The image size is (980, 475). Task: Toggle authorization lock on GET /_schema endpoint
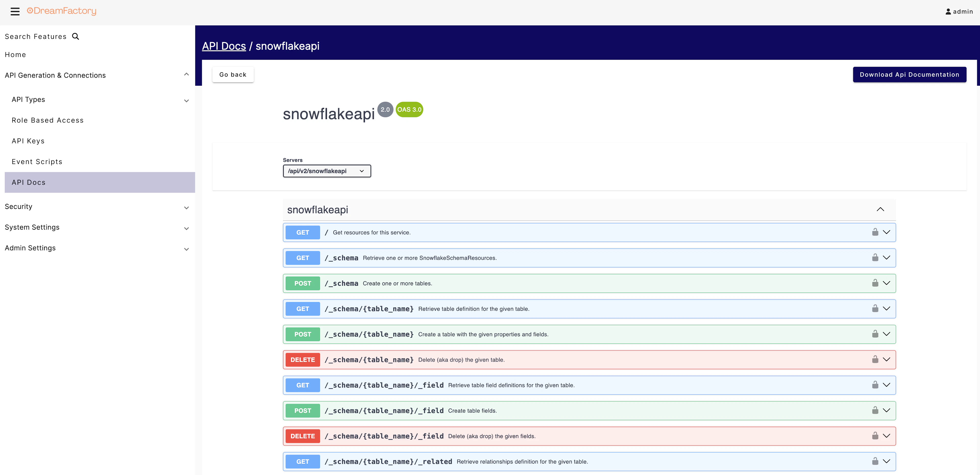[x=875, y=257]
